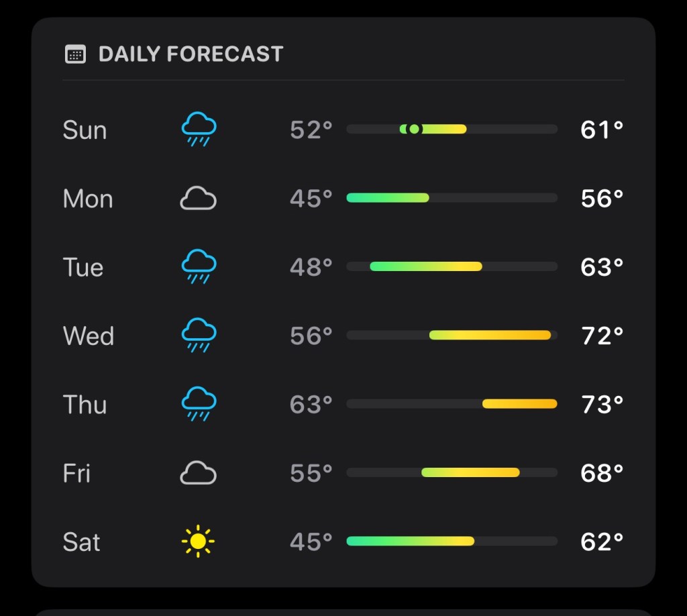Select Tuesday's 63° high temperature

[602, 267]
